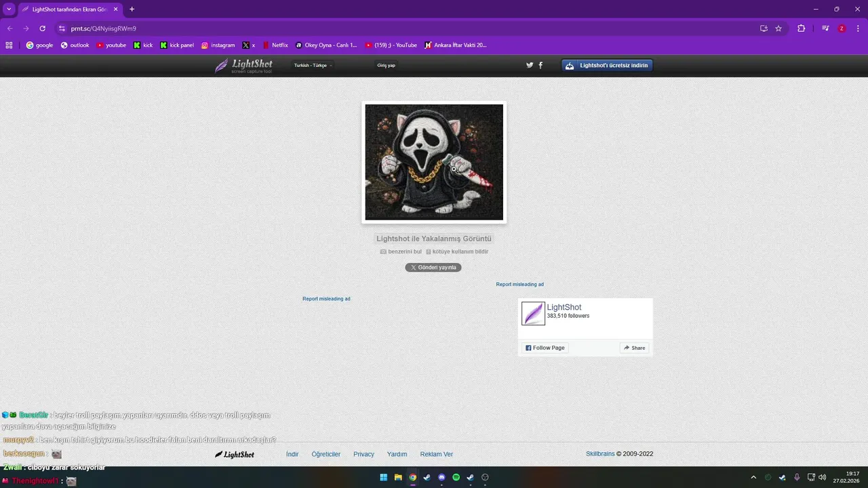Open the apps grid in bookmarks bar
Image resolution: width=868 pixels, height=488 pixels.
9,45
